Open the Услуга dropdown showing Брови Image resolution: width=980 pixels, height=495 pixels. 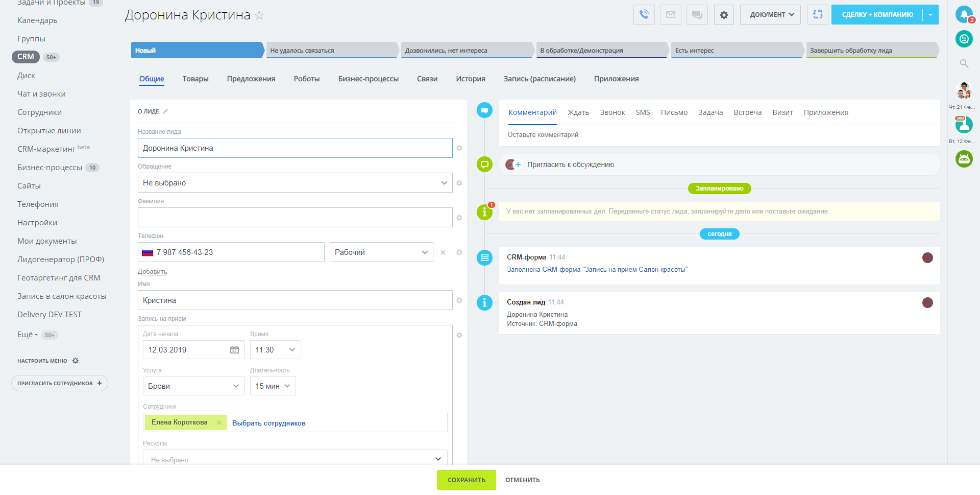click(x=193, y=386)
